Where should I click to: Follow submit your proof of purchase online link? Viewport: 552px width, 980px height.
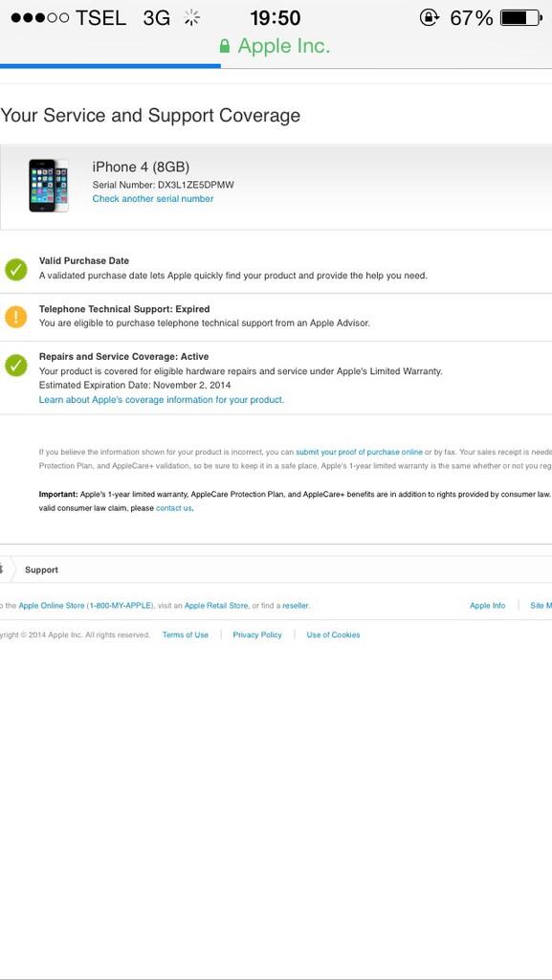(x=359, y=452)
